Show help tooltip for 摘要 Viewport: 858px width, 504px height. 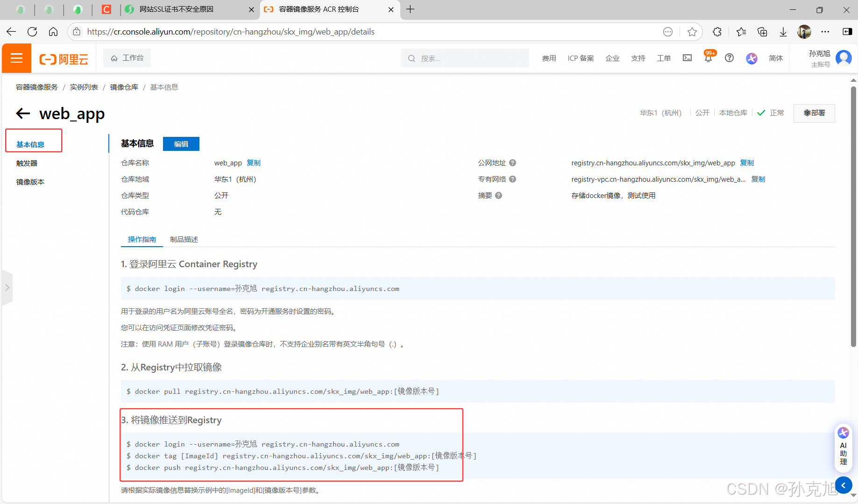[x=498, y=196]
